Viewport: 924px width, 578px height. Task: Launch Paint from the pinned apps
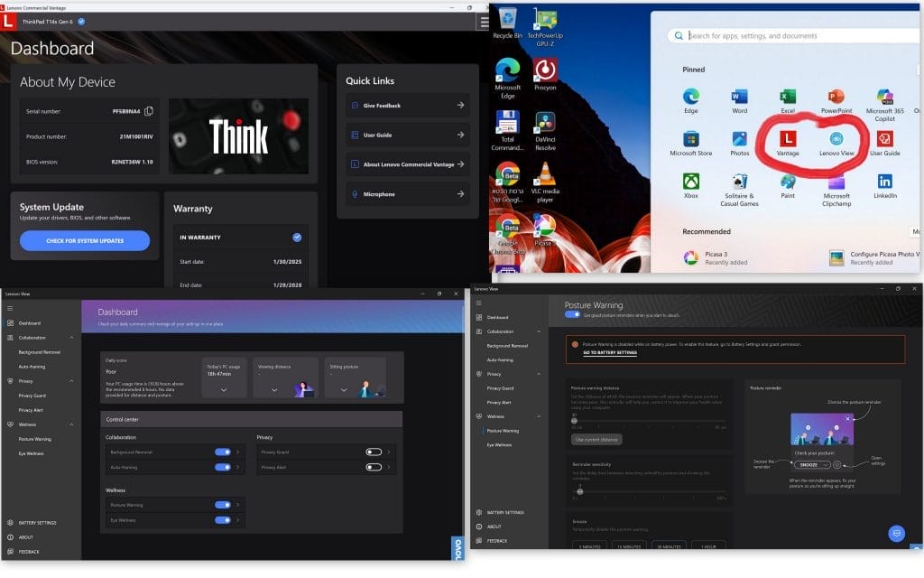[x=788, y=186]
